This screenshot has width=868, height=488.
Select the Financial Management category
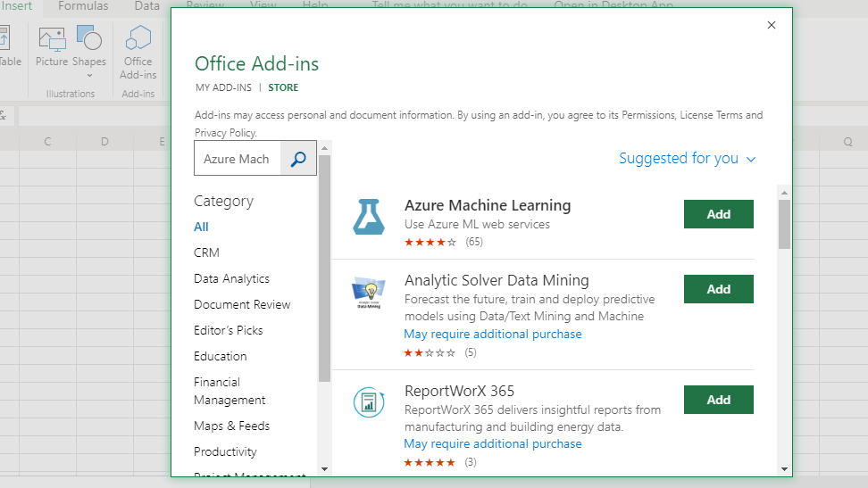pyautogui.click(x=230, y=391)
